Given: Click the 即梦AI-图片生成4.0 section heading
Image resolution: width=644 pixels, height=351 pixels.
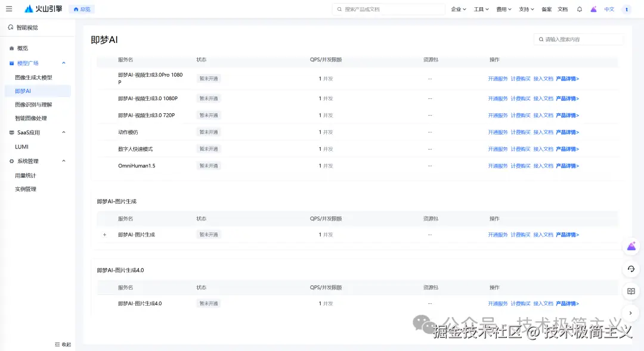Looking at the screenshot, I should [120, 270].
